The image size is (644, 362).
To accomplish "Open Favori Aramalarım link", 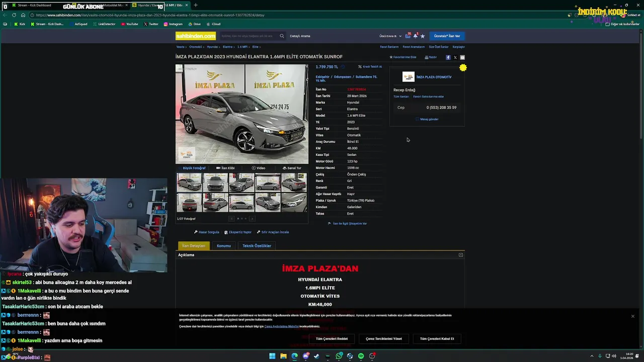I will 414,47.
